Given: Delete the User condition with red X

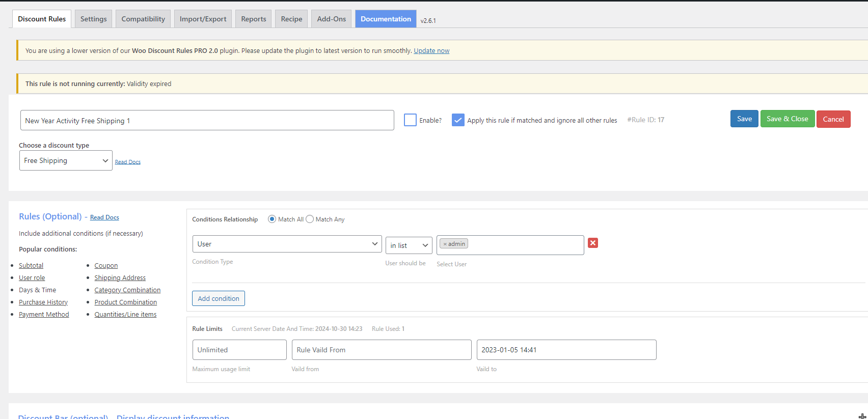Looking at the screenshot, I should [593, 243].
